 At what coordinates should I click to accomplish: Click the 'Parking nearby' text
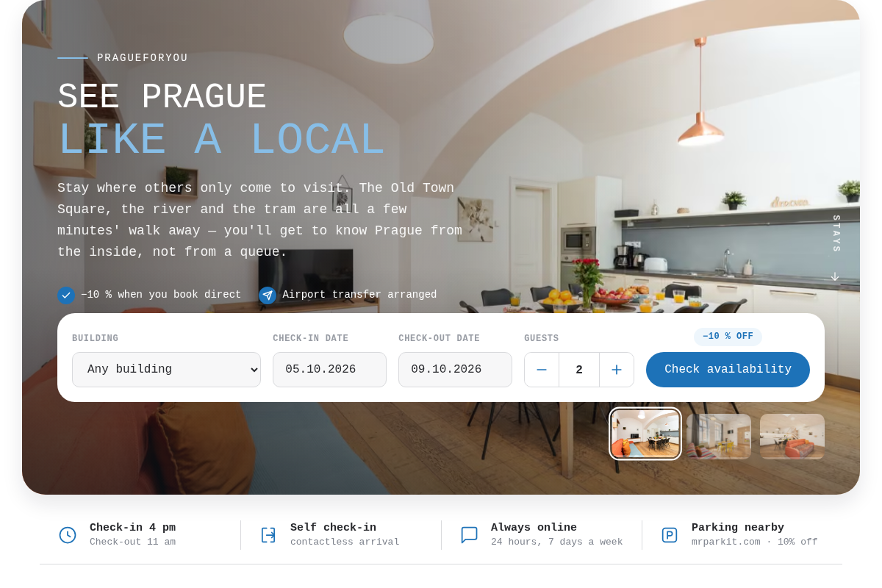coord(738,528)
